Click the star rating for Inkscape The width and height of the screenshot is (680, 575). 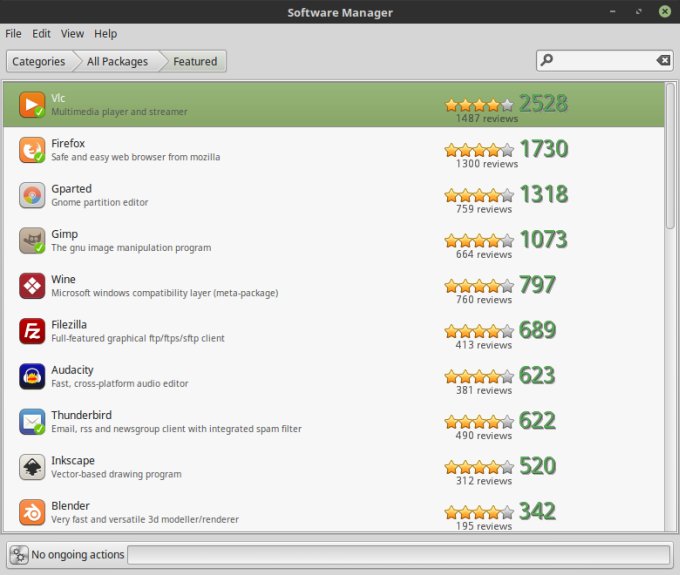tap(479, 467)
